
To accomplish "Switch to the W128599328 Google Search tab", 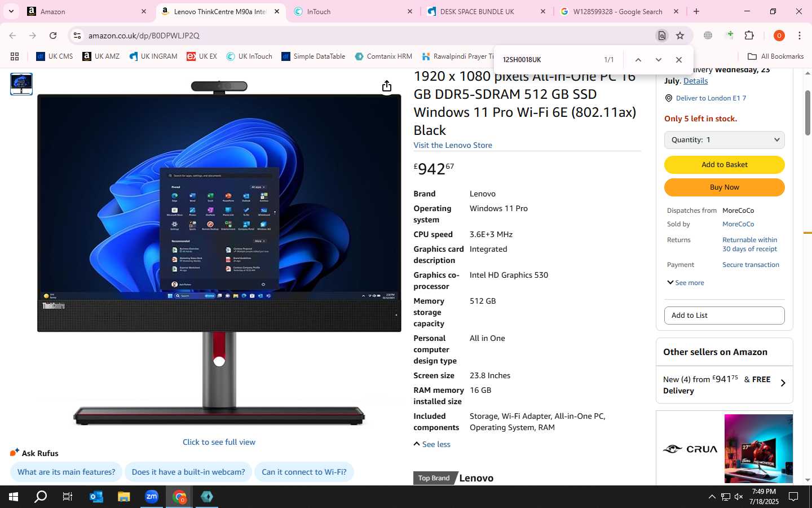I will 620,11.
